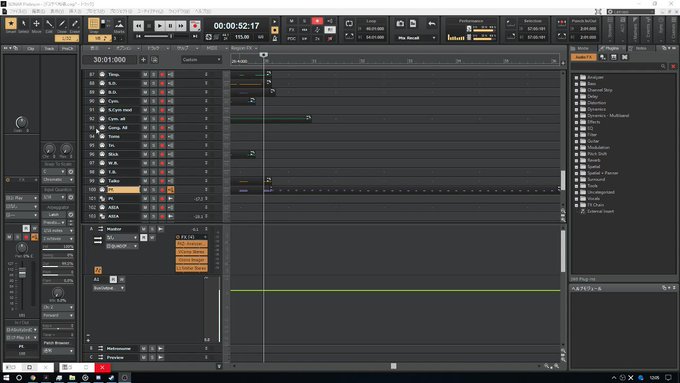Select the Smart tool

click(x=11, y=24)
